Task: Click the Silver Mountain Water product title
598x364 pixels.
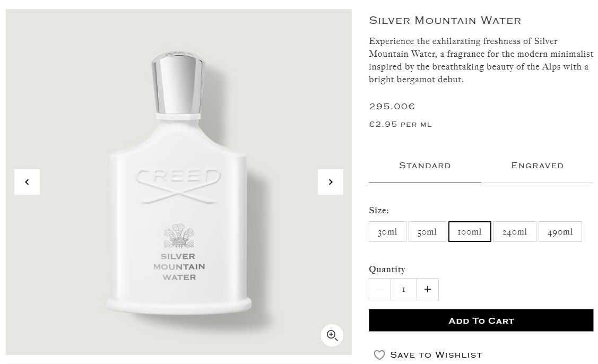Action: pyautogui.click(x=445, y=20)
